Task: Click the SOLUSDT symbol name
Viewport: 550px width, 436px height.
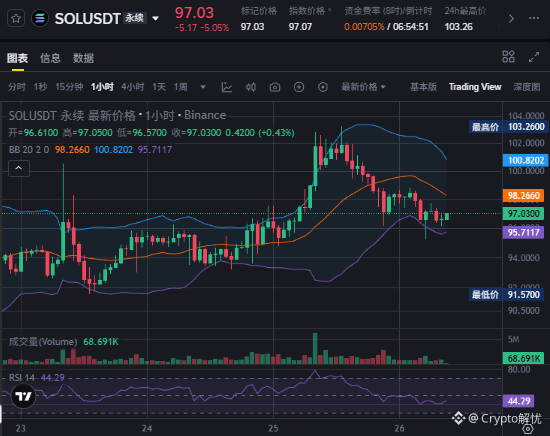Action: [87, 19]
